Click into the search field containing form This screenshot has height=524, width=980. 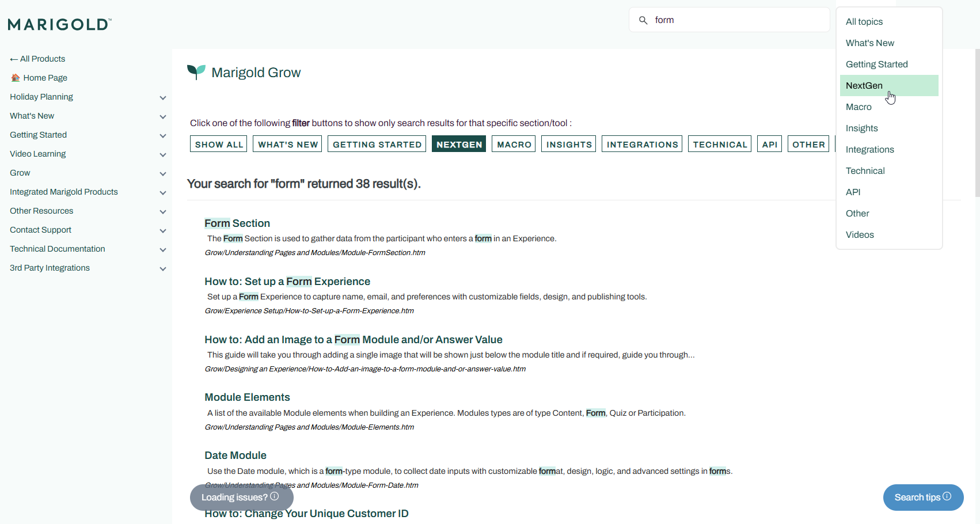coord(737,20)
